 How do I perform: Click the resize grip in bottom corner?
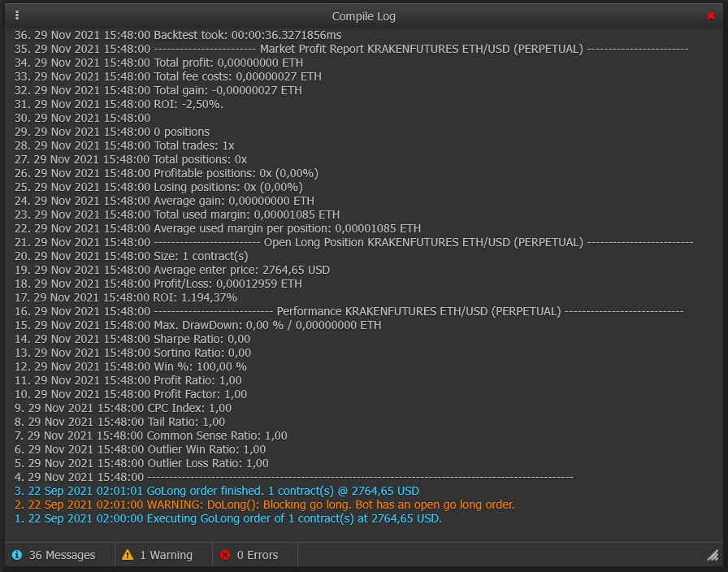coord(713,555)
